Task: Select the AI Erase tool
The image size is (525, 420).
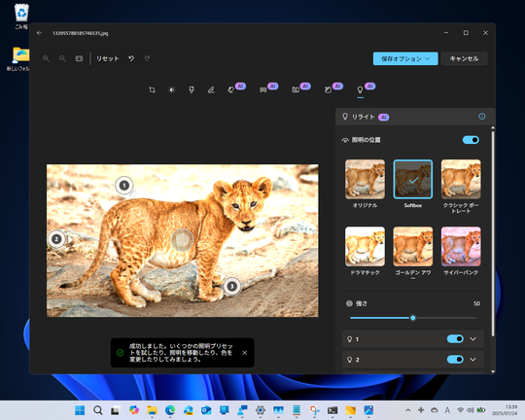Action: tap(231, 89)
